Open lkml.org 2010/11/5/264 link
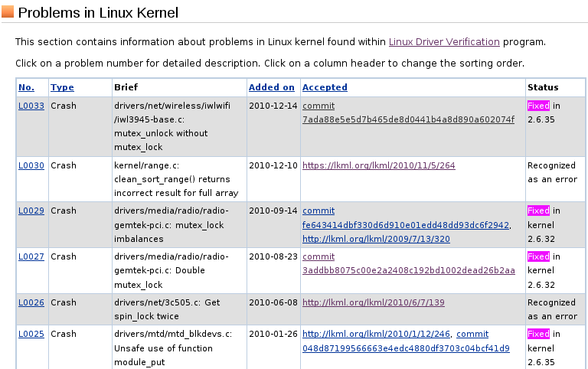 pyautogui.click(x=379, y=165)
